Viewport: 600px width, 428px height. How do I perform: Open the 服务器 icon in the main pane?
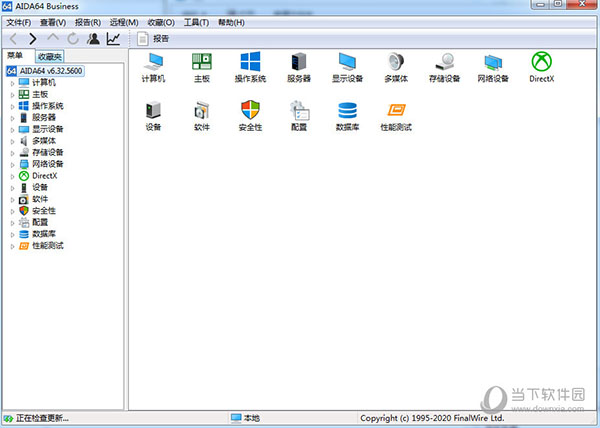(299, 68)
